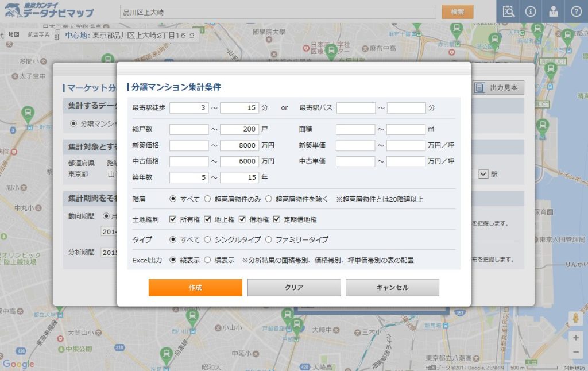Open the property search report icon
The height and width of the screenshot is (371, 588).
pos(508,11)
